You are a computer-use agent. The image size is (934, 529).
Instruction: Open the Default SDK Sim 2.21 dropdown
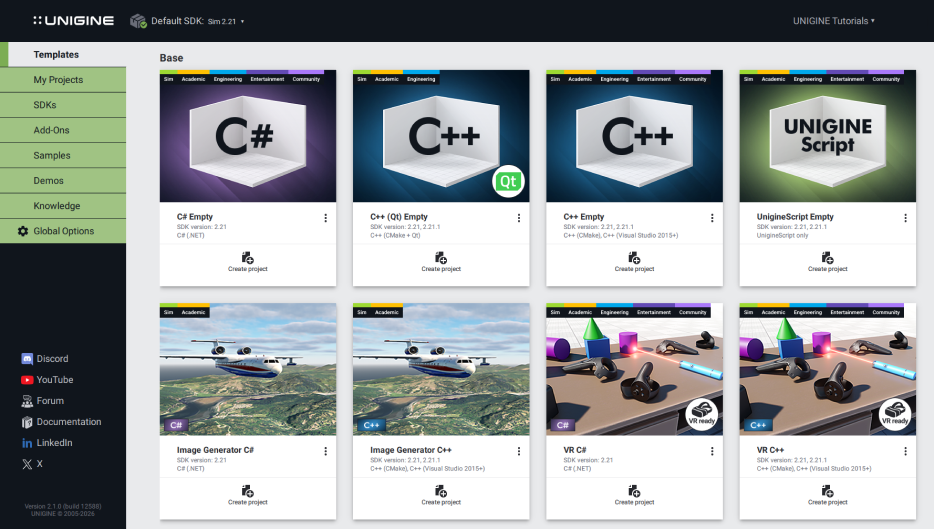click(198, 21)
